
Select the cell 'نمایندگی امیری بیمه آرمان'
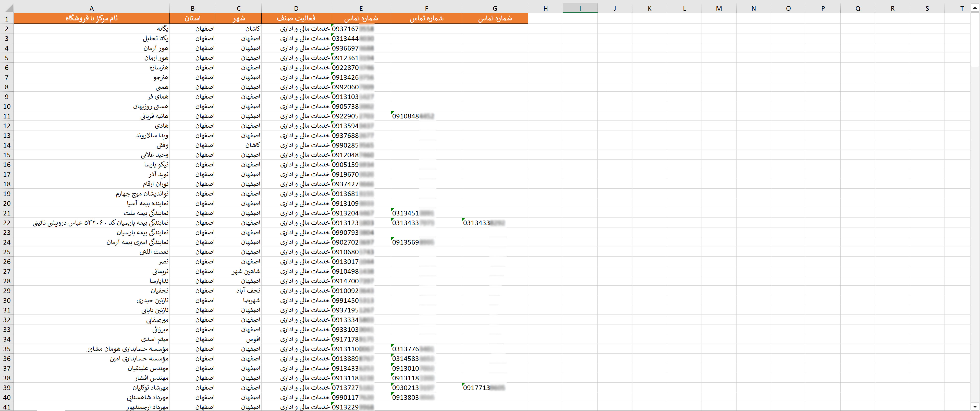91,242
